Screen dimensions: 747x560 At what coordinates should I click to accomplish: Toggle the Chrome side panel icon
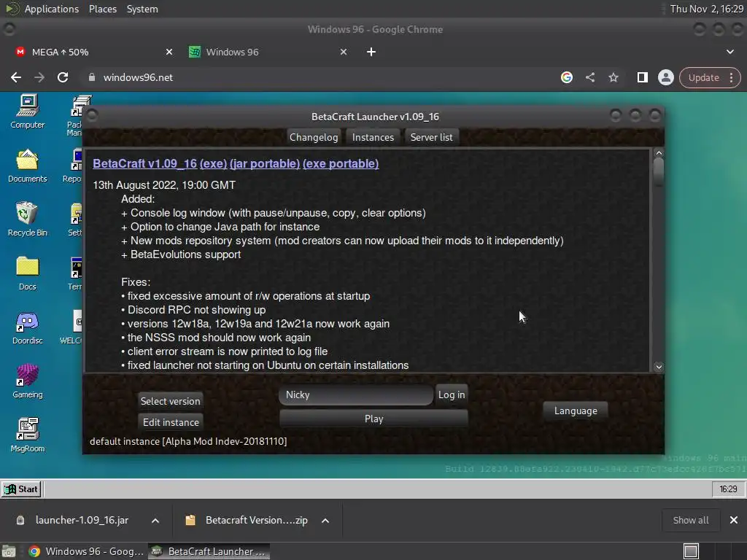click(x=642, y=77)
